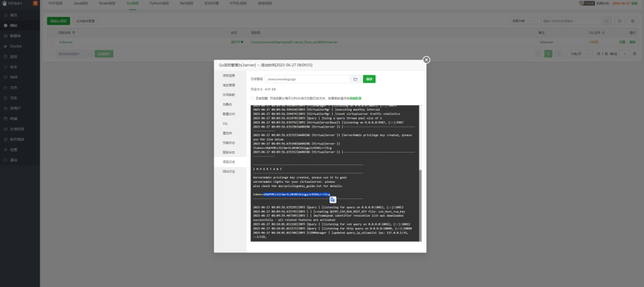Open Docker from the left sidebar
Image resolution: width=644 pixels, height=287 pixels.
(16, 46)
